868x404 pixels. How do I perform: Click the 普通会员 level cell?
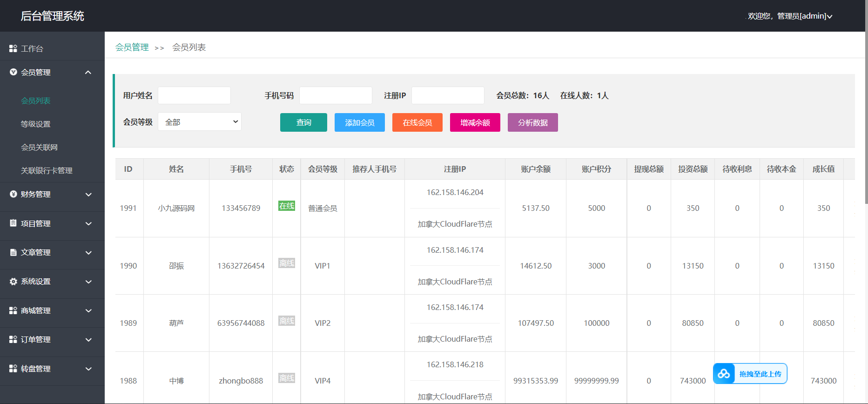323,208
